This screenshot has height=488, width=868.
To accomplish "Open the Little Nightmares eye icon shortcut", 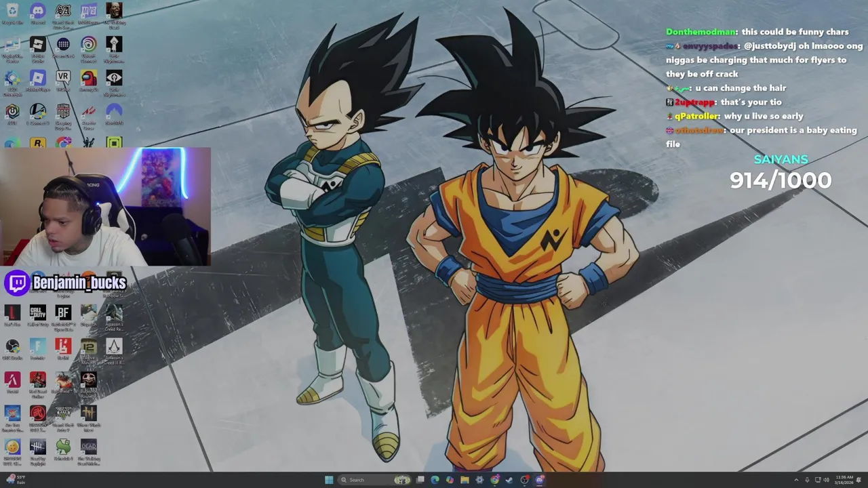I will [x=114, y=82].
